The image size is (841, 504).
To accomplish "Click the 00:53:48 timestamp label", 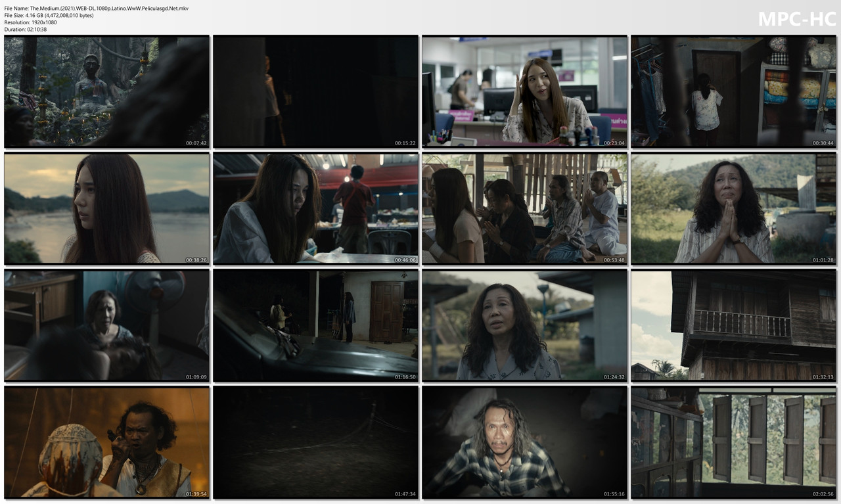I will click(614, 260).
